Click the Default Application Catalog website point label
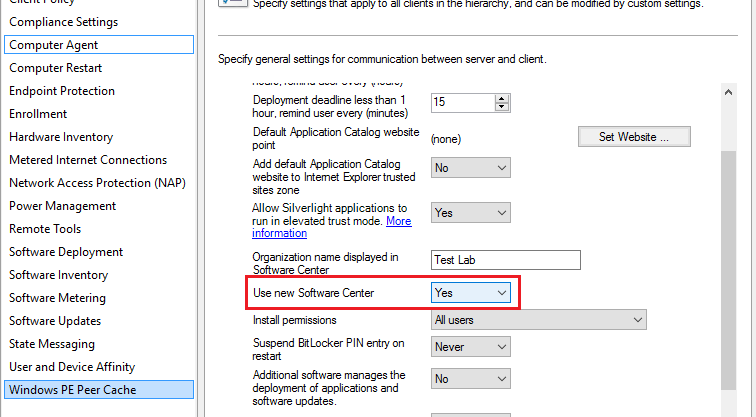Viewport: 756px width, 417px height. click(336, 138)
